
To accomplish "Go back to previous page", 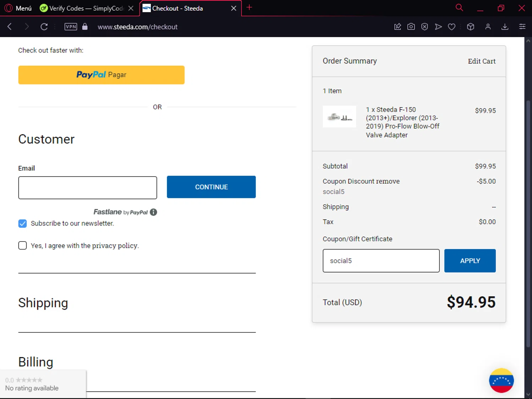I will 10,27.
